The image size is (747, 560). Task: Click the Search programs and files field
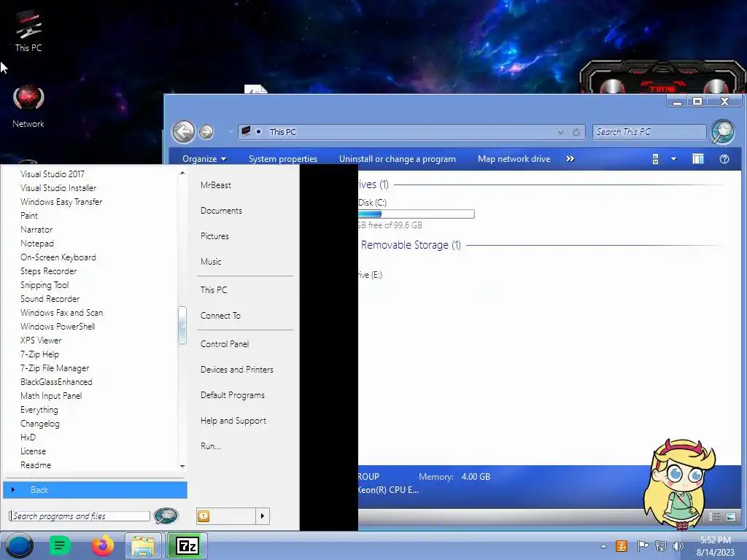80,516
